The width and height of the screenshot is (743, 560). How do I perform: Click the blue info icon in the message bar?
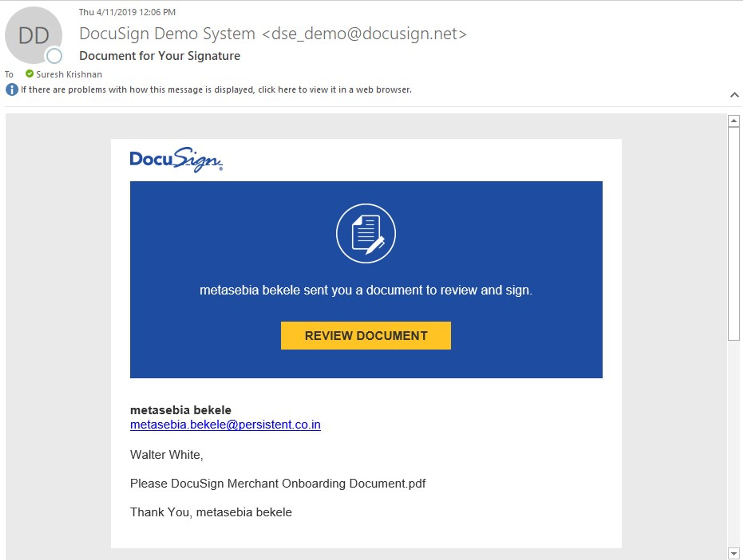coord(12,90)
